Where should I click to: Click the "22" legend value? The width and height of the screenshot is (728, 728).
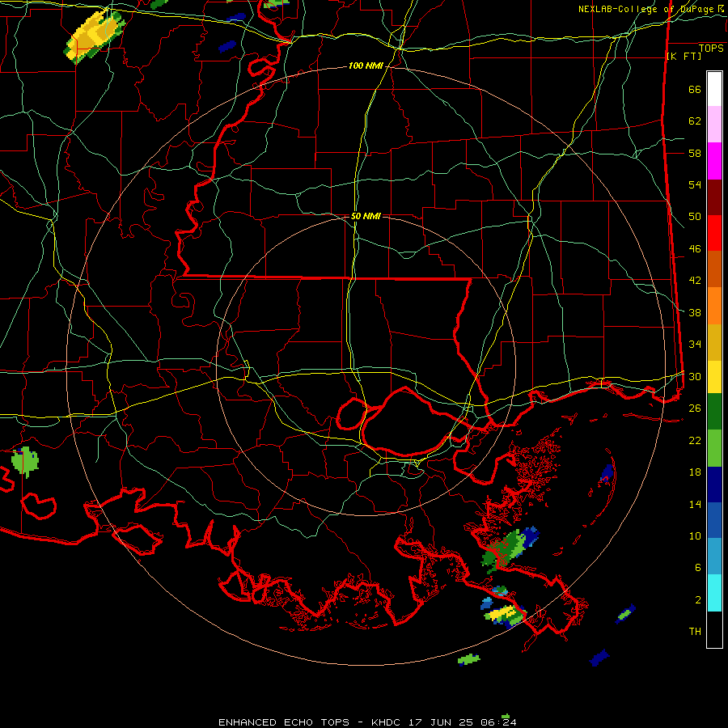point(695,440)
